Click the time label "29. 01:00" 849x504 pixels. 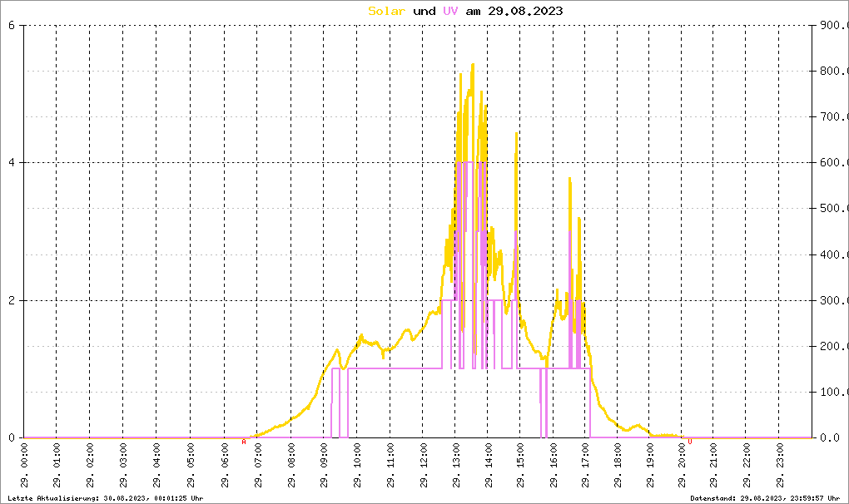point(57,466)
